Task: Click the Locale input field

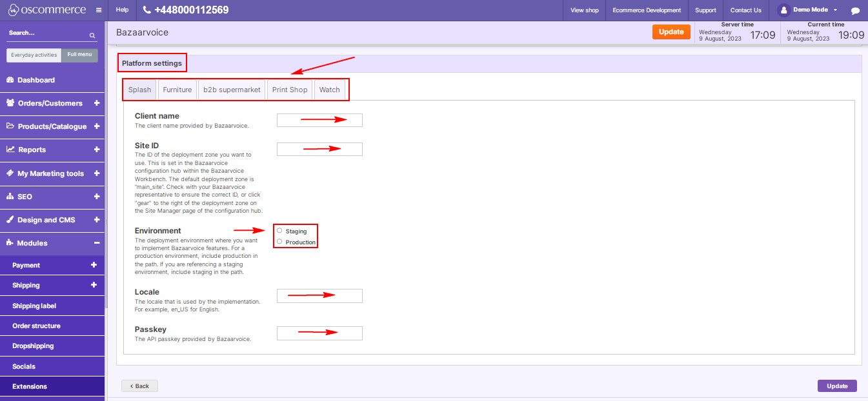Action: 319,295
